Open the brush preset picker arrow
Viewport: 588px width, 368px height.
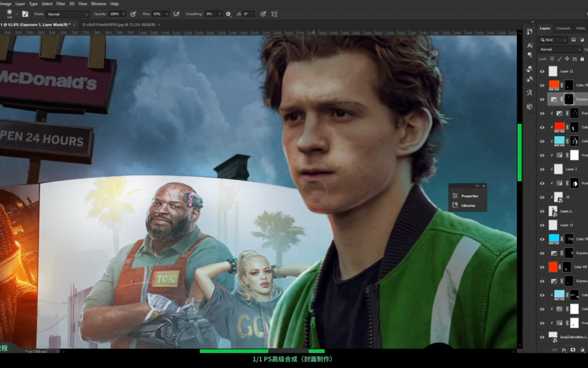[x=16, y=14]
